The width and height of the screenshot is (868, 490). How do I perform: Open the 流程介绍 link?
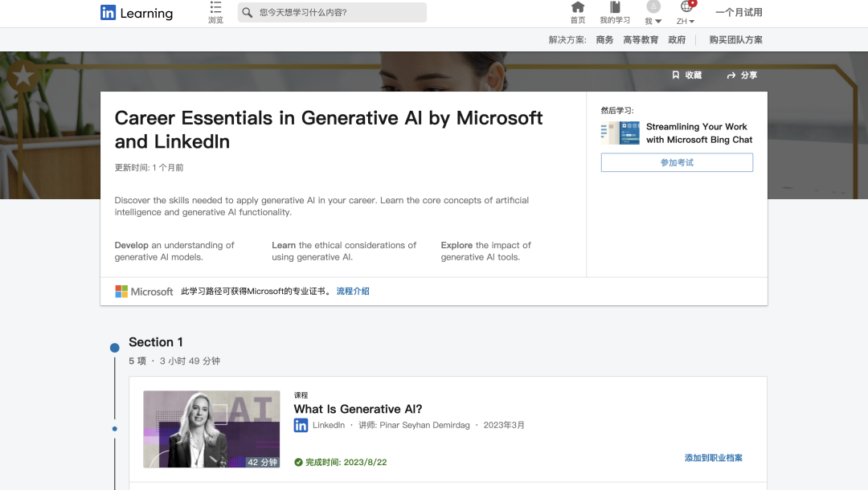(353, 291)
